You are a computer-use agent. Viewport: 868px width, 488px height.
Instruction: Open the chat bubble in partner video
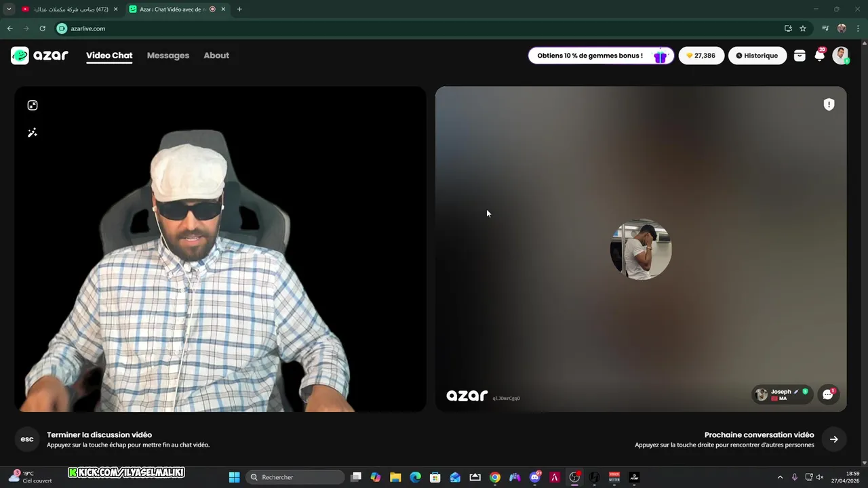(x=828, y=394)
